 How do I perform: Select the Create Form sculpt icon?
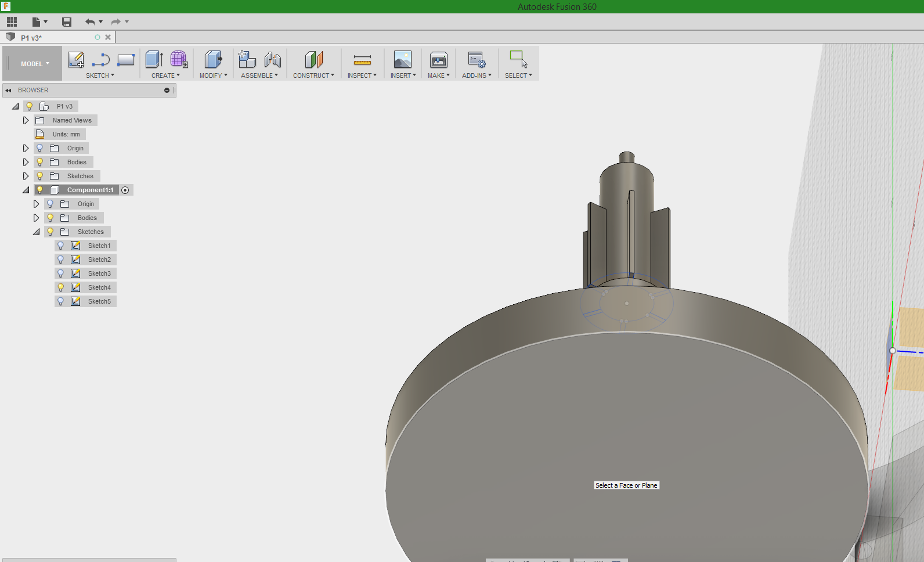click(179, 59)
